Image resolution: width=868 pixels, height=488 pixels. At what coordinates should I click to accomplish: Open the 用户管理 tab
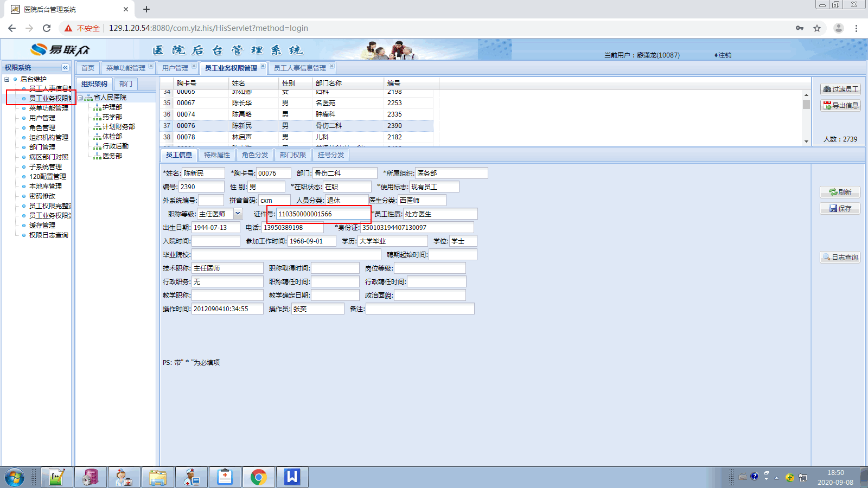(x=175, y=68)
